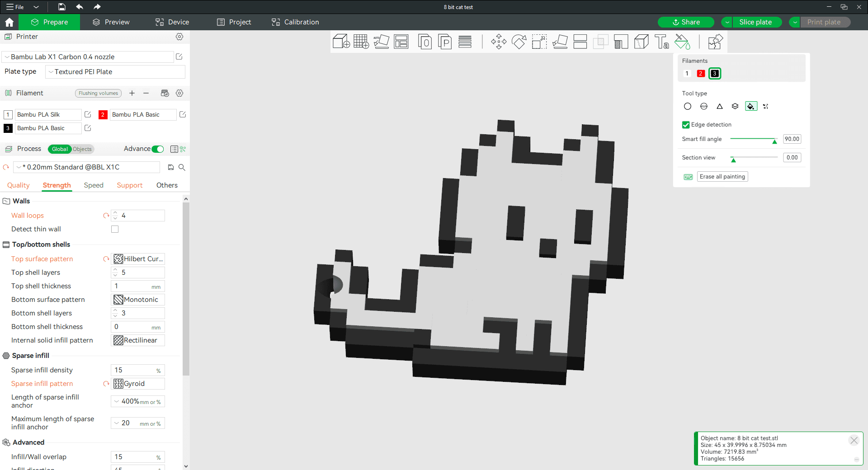Screen dimensions: 868x470
Task: Select the Cut tool icon
Action: (x=580, y=42)
